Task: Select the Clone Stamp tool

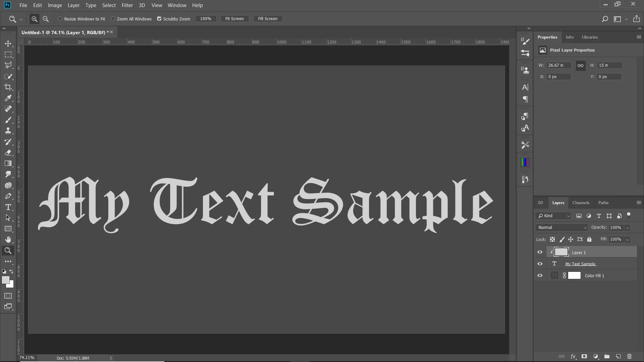Action: tap(8, 131)
